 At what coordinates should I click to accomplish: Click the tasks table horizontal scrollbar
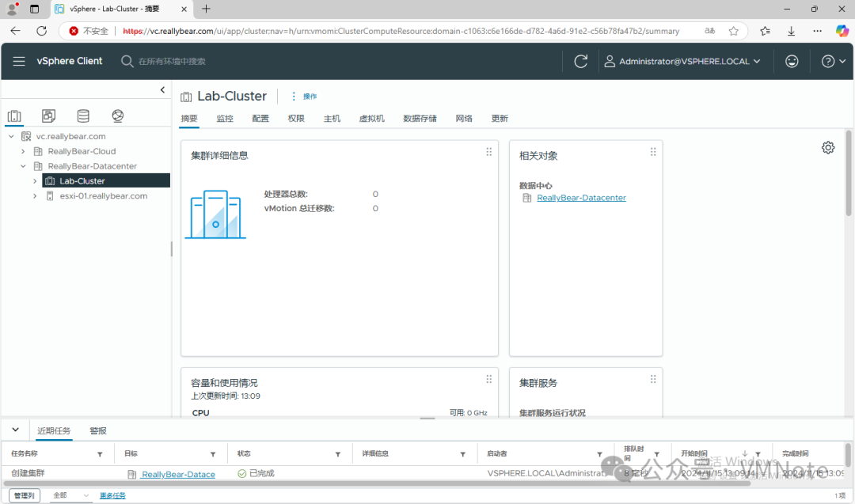coord(378,483)
